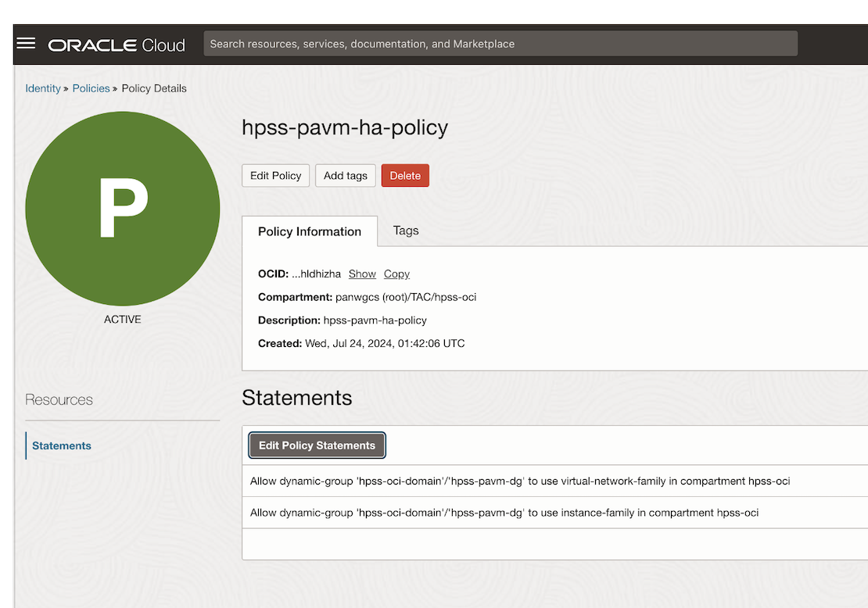The width and height of the screenshot is (868, 608).
Task: Click the Oracle Cloud logo
Action: (x=117, y=45)
